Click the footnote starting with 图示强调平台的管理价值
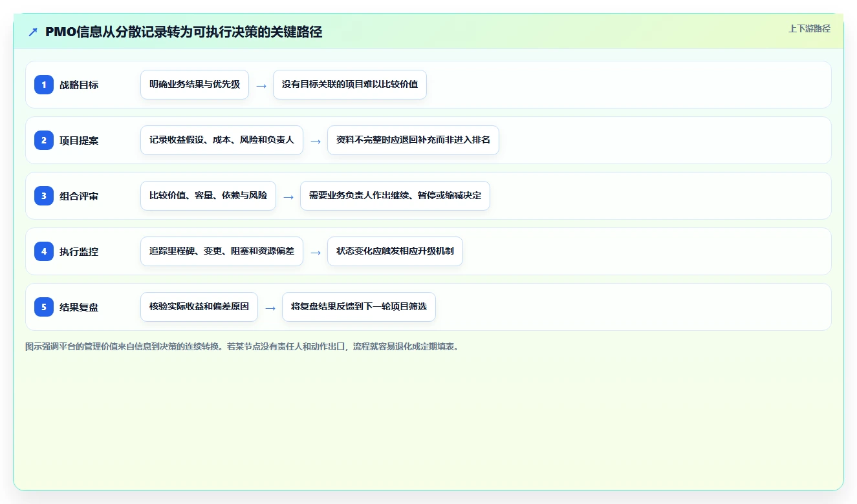This screenshot has width=857, height=504. 243,346
